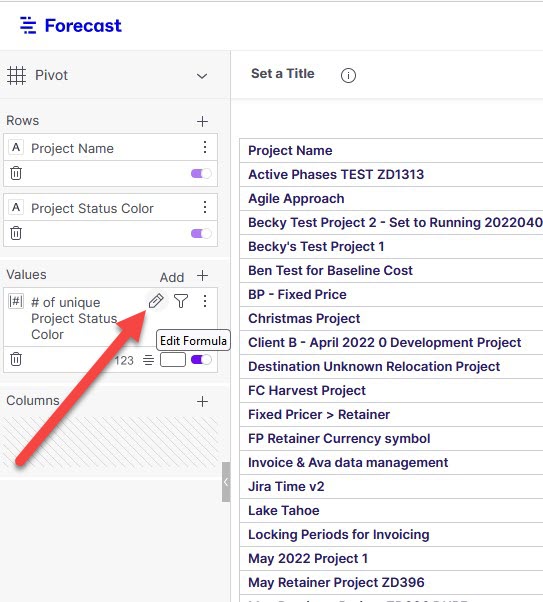543x602 pixels.
Task: Toggle the Project Status Color row switch
Action: pos(201,233)
